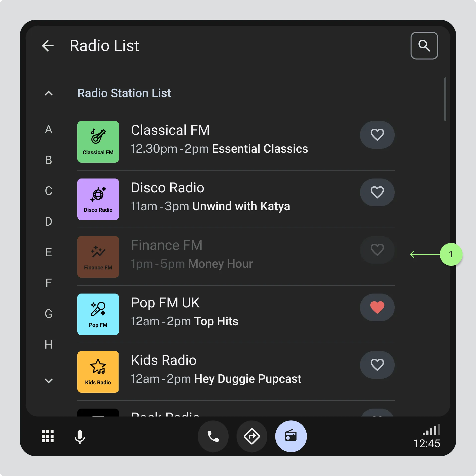
Task: Play the Classical FM station
Action: click(x=236, y=142)
